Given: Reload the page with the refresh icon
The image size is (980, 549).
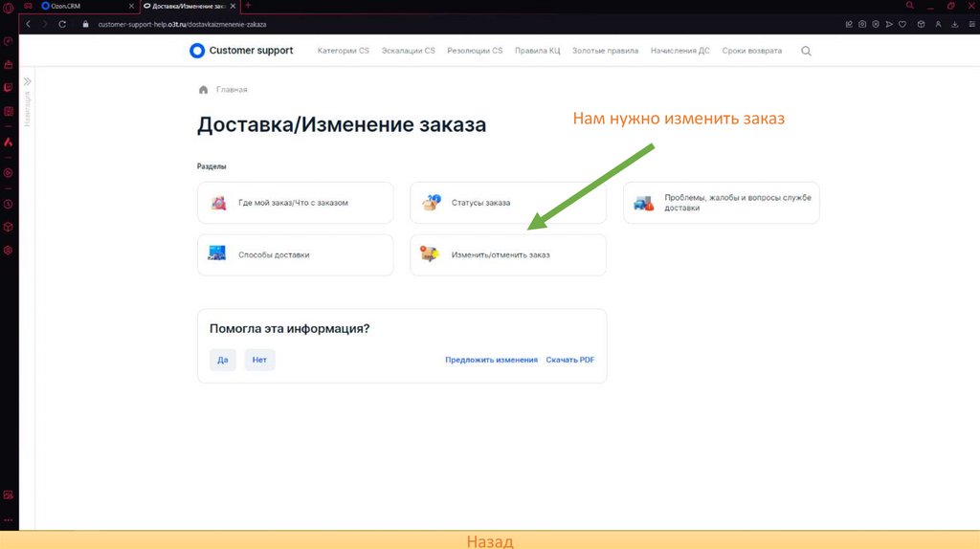Looking at the screenshot, I should point(62,24).
